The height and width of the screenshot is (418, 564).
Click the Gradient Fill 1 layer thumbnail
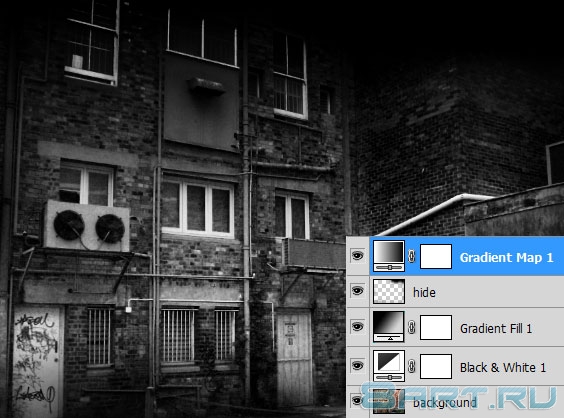[389, 327]
